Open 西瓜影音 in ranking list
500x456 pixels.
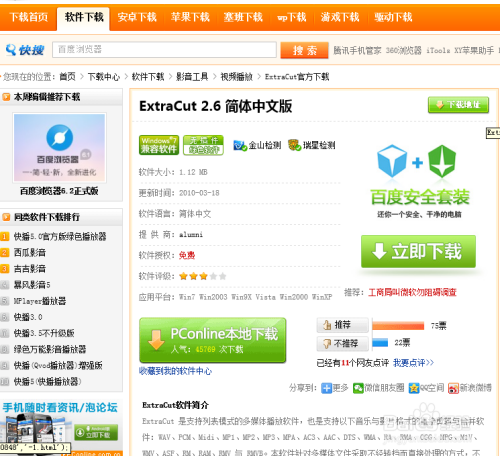coord(30,252)
